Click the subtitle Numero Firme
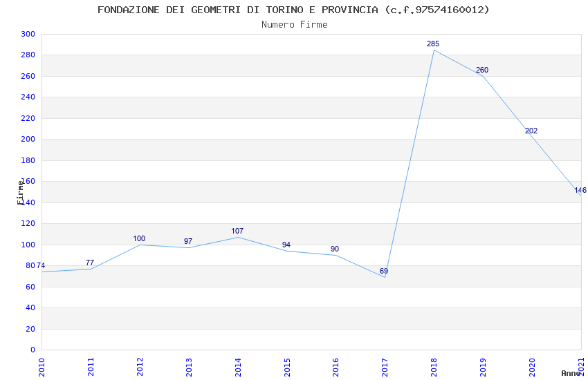Screen dimensions: 588x380 point(295,25)
